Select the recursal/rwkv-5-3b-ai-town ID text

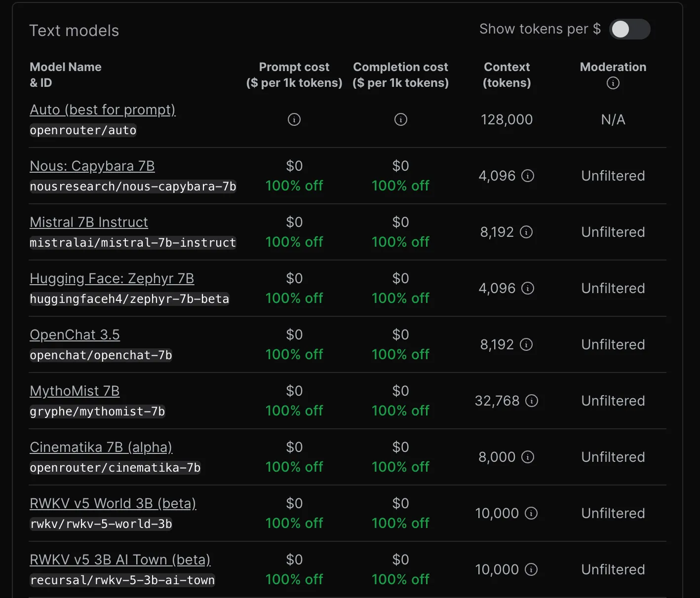tap(122, 580)
